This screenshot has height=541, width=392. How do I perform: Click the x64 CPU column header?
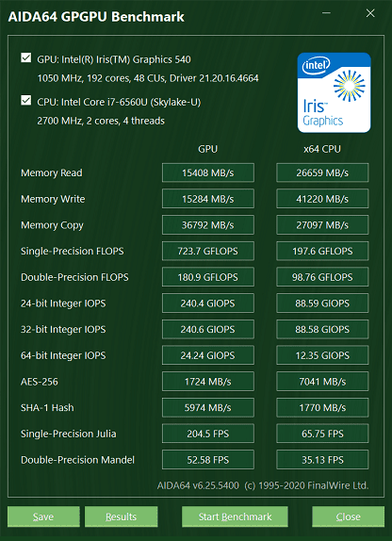[x=322, y=149]
